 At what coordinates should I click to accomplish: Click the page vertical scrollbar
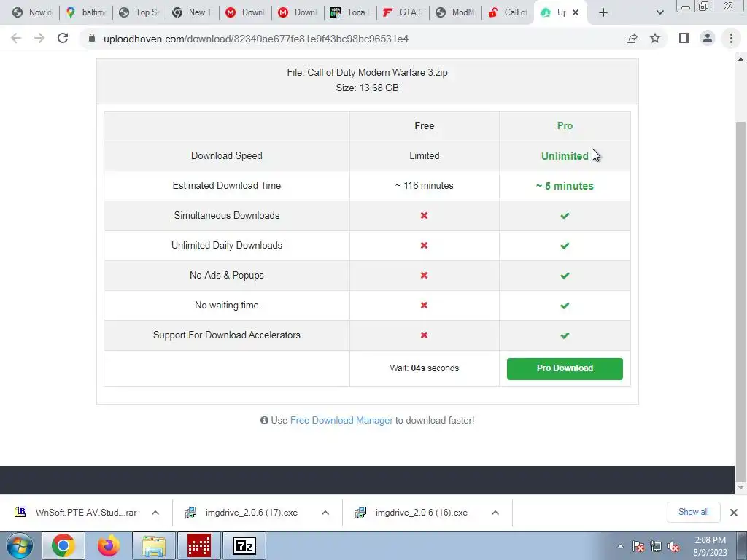click(740, 300)
